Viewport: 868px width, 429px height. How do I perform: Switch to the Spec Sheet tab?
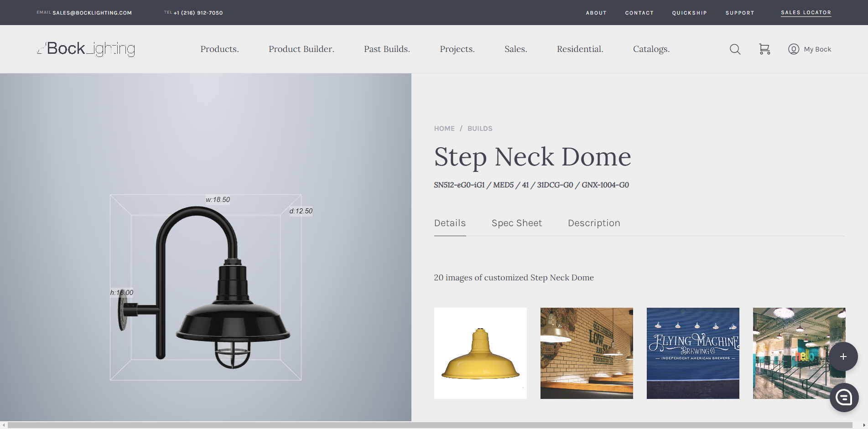pos(517,223)
